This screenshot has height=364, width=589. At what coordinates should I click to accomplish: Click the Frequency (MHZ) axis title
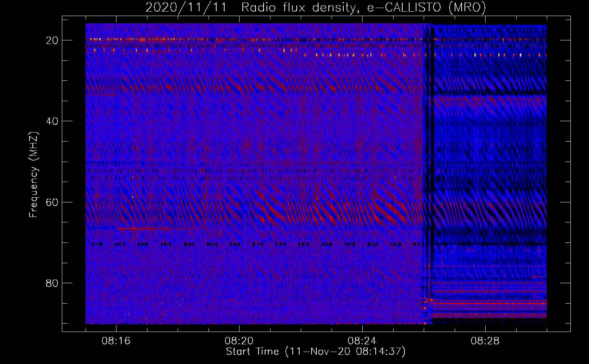coord(33,174)
